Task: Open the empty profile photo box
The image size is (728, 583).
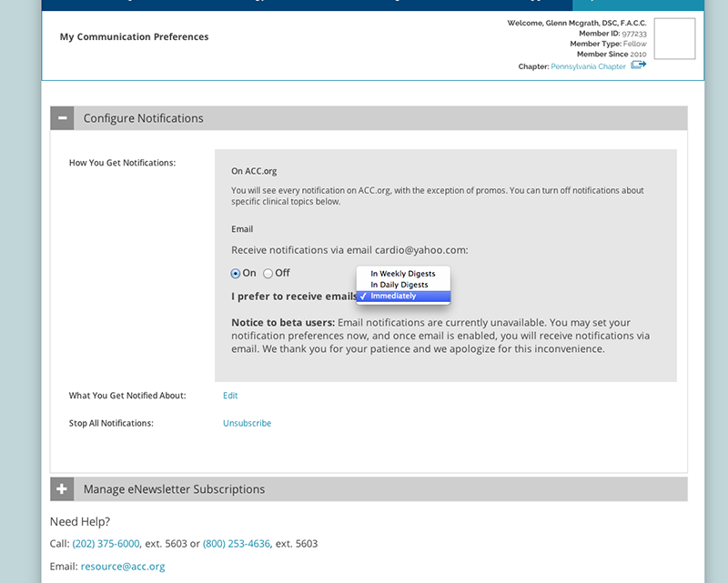Action: coord(674,39)
